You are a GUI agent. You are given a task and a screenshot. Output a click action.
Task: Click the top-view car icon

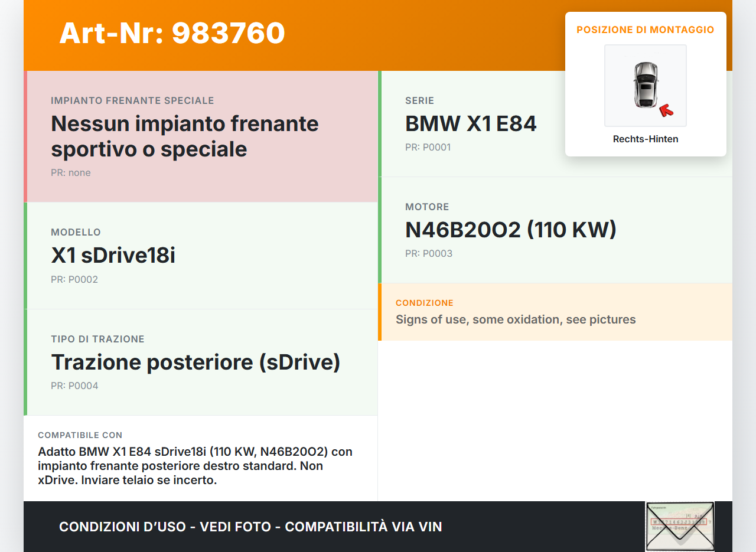(646, 84)
